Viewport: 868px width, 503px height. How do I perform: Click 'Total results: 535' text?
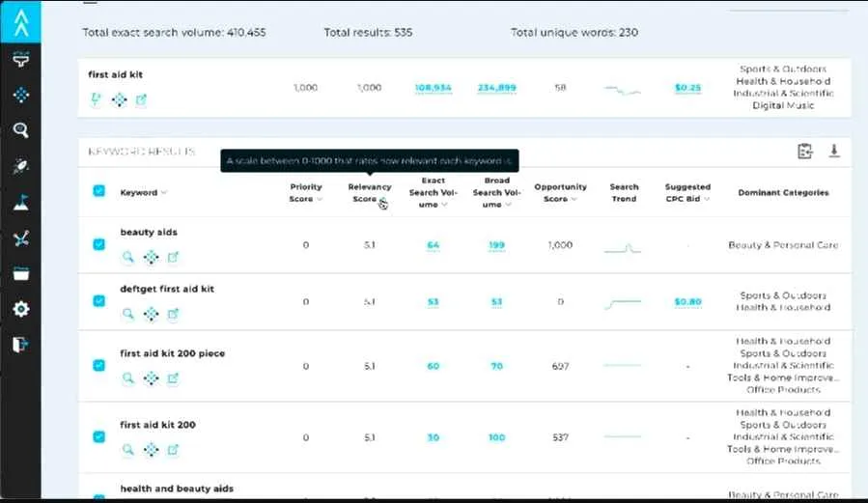pyautogui.click(x=368, y=33)
